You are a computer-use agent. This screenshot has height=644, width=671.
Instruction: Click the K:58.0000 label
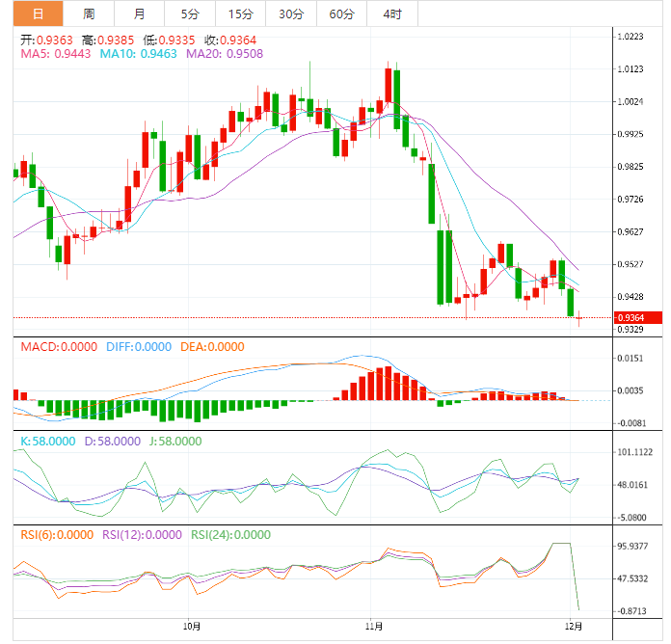(48, 442)
